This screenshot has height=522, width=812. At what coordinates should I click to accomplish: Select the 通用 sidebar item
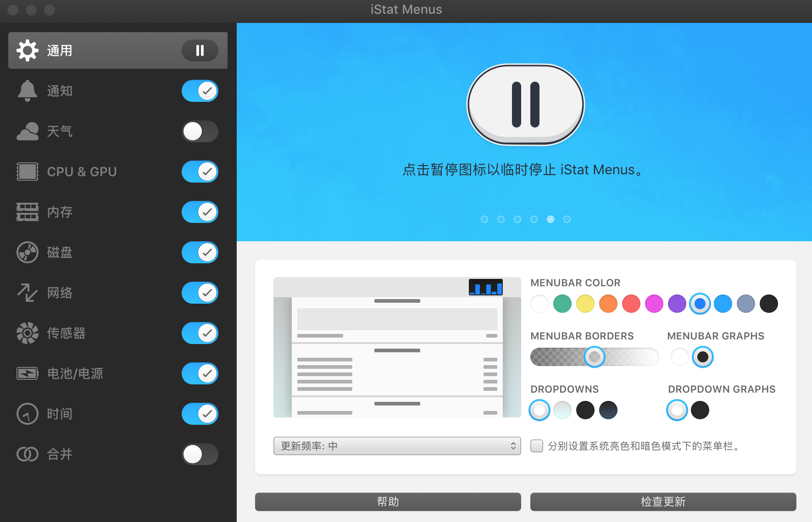pyautogui.click(x=118, y=50)
